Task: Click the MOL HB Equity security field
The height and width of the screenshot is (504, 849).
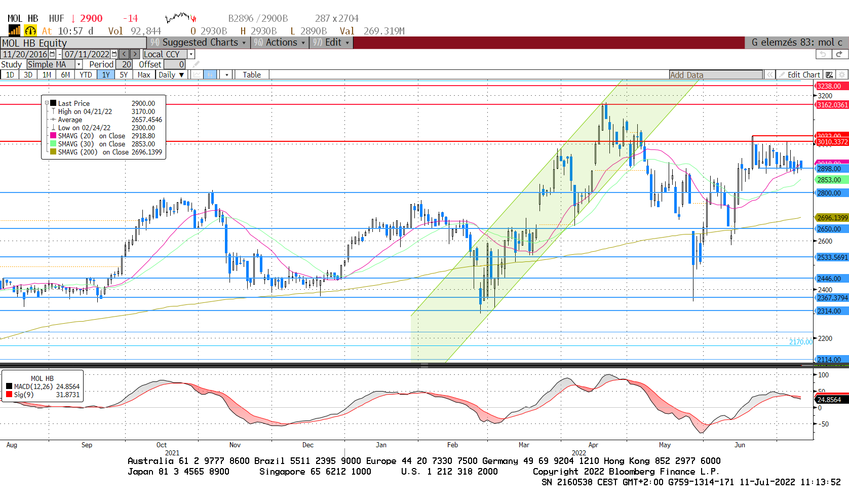Action: click(73, 43)
